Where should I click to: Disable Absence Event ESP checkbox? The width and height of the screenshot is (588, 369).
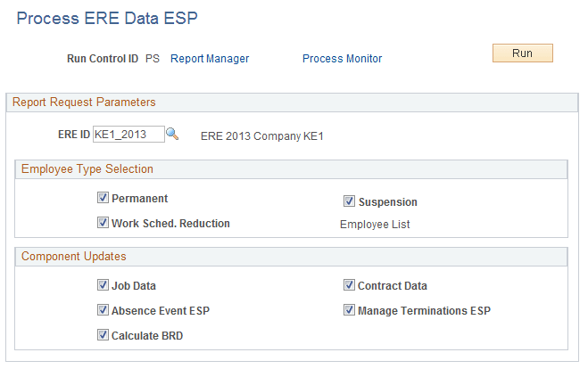coord(104,311)
